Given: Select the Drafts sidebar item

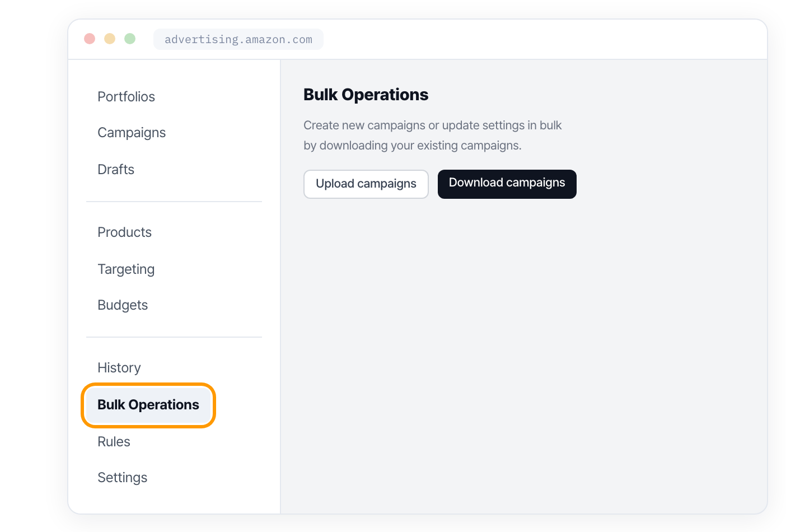Looking at the screenshot, I should 116,169.
